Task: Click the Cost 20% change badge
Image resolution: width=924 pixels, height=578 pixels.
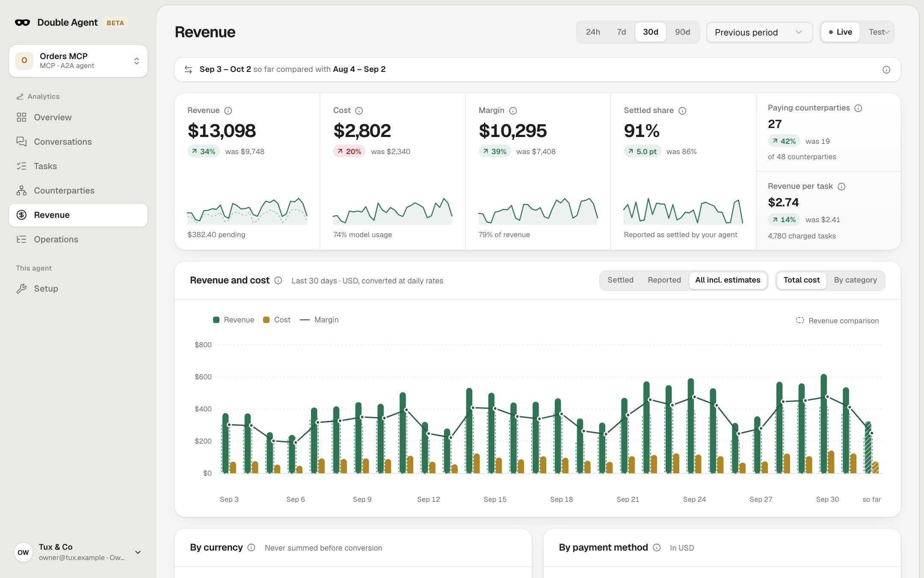Action: pos(349,152)
